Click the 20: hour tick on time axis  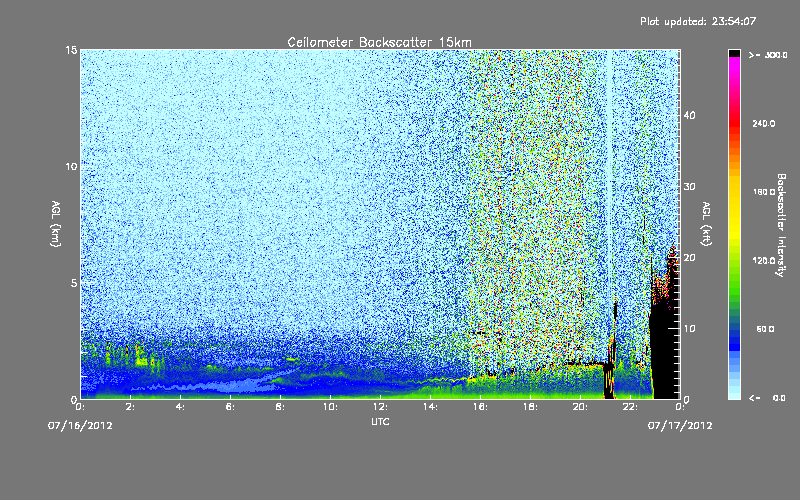(x=581, y=407)
